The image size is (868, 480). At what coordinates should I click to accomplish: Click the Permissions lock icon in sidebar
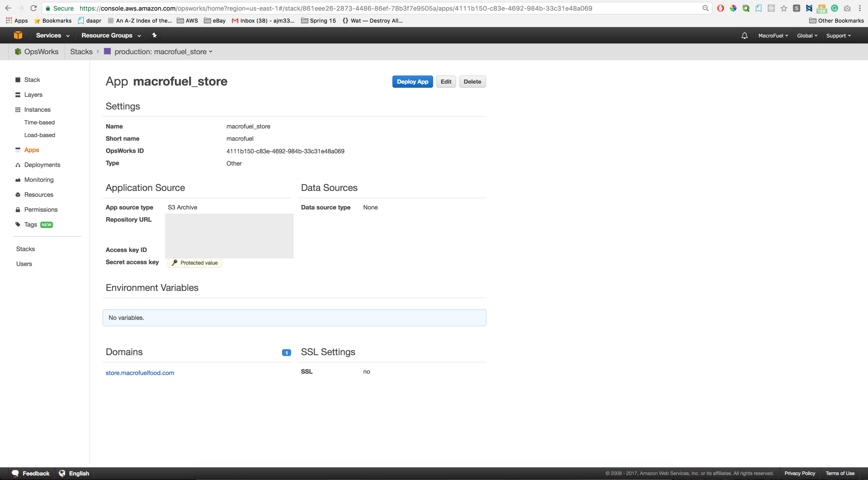(18, 210)
